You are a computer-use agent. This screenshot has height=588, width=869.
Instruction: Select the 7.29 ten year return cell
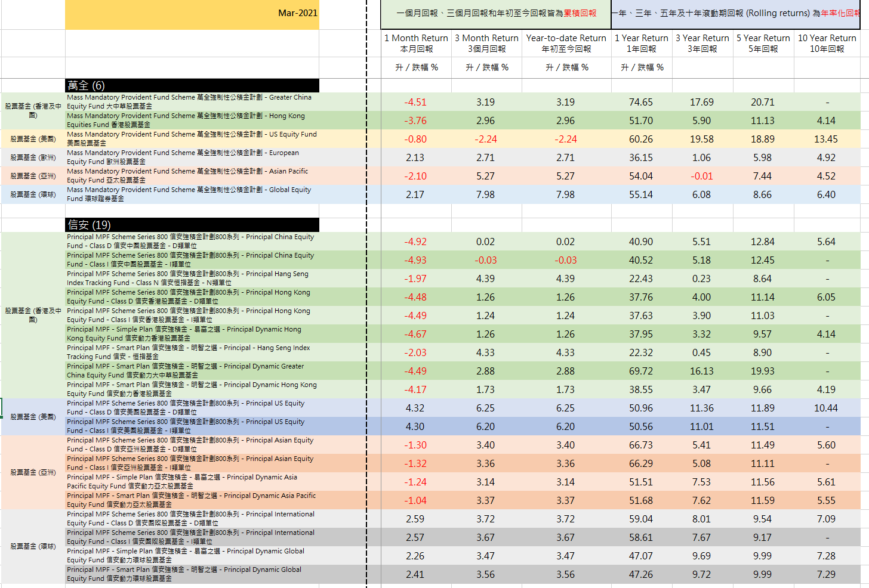(x=826, y=574)
